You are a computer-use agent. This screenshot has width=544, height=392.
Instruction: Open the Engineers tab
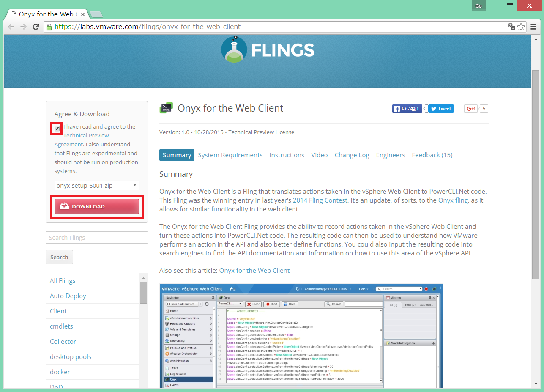391,155
